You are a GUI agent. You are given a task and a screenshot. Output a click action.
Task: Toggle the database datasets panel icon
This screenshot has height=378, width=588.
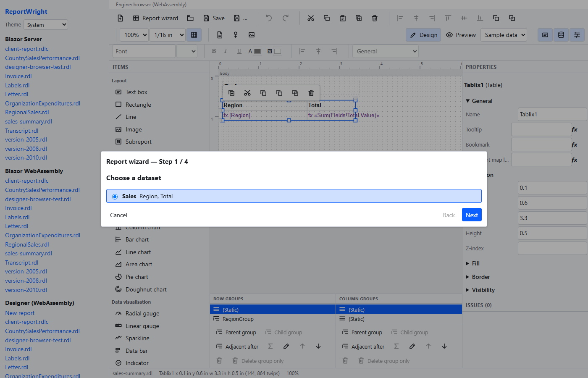point(561,35)
